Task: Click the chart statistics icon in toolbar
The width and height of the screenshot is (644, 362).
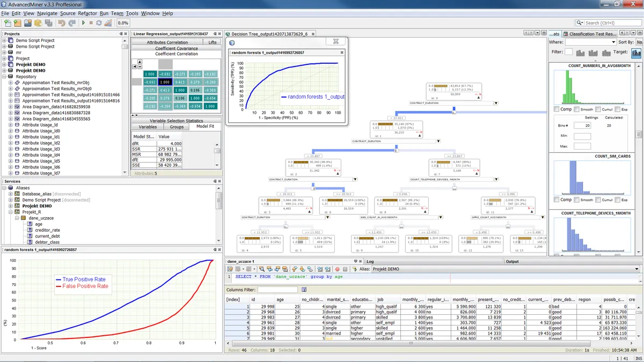Action: click(x=108, y=23)
